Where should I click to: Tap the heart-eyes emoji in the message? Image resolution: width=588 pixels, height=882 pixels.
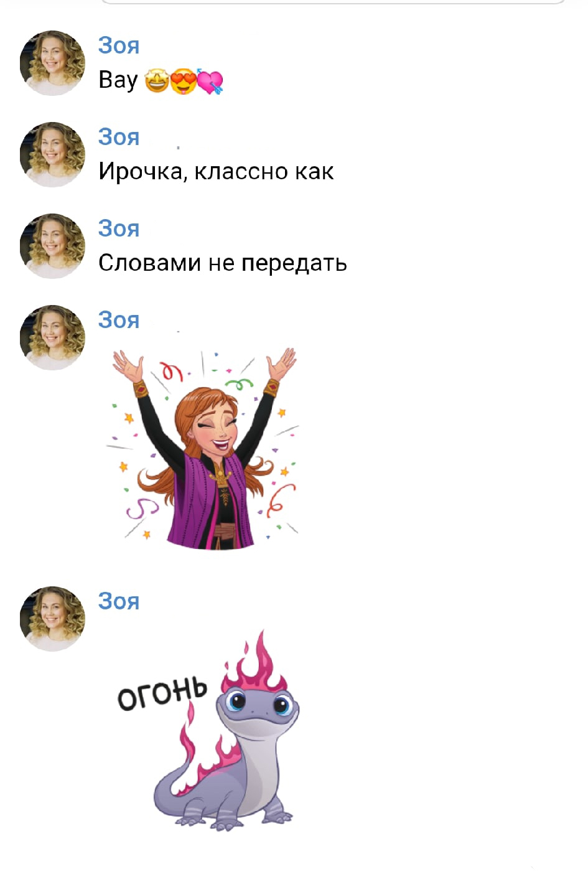(x=183, y=82)
